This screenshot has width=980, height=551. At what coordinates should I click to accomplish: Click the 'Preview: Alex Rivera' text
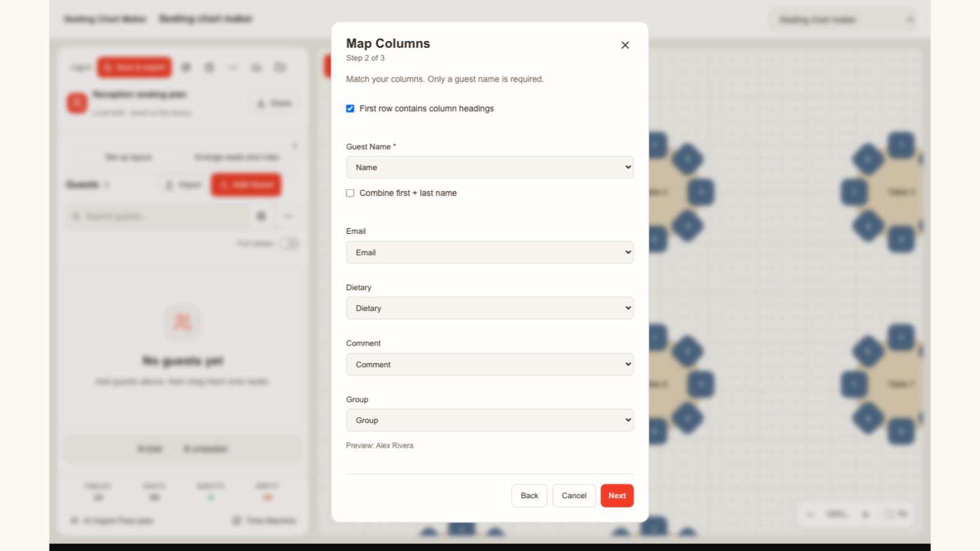(380, 446)
